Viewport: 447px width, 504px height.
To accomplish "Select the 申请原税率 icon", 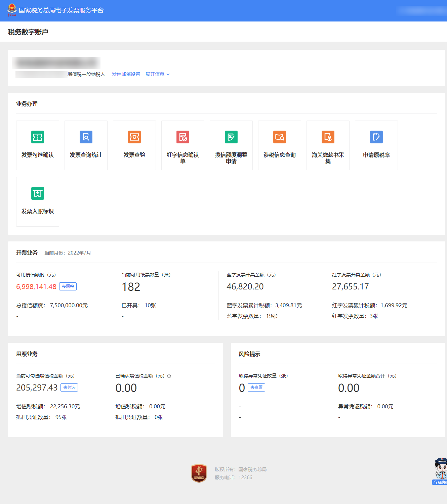I will click(376, 137).
